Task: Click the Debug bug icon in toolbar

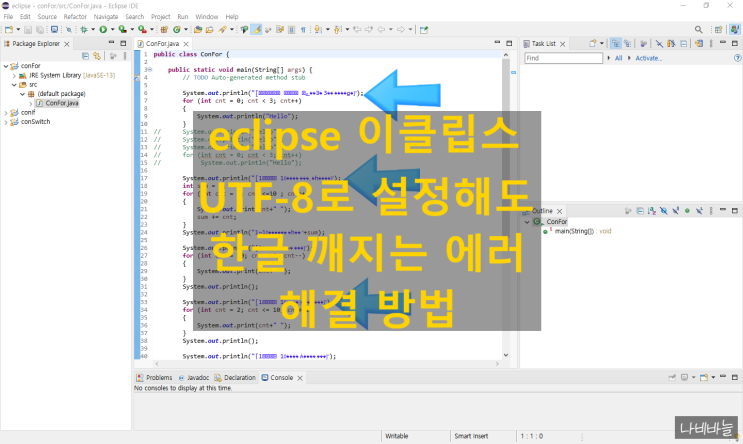Action: pos(84,29)
